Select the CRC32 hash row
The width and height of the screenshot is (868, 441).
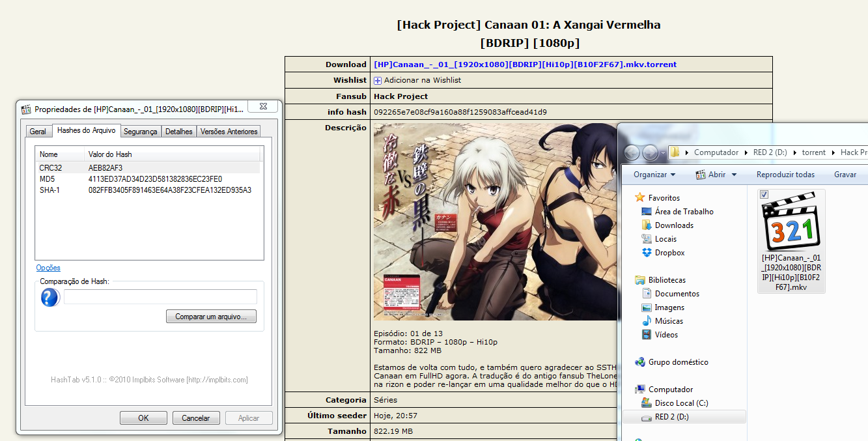point(148,168)
